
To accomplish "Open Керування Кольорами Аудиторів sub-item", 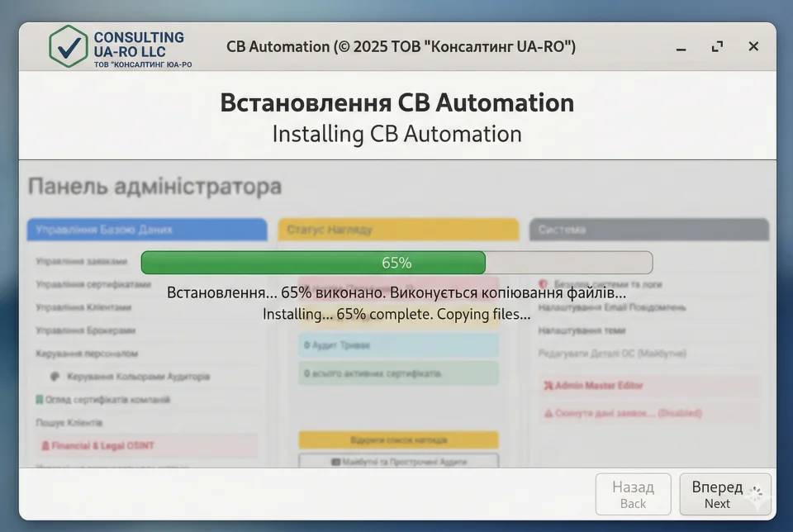I will [138, 376].
